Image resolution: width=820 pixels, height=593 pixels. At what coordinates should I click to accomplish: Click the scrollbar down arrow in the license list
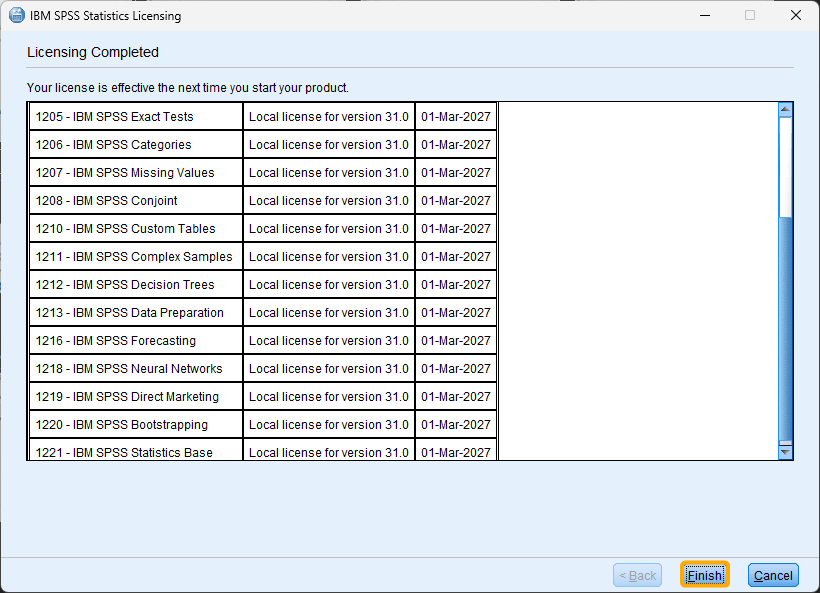pos(785,452)
